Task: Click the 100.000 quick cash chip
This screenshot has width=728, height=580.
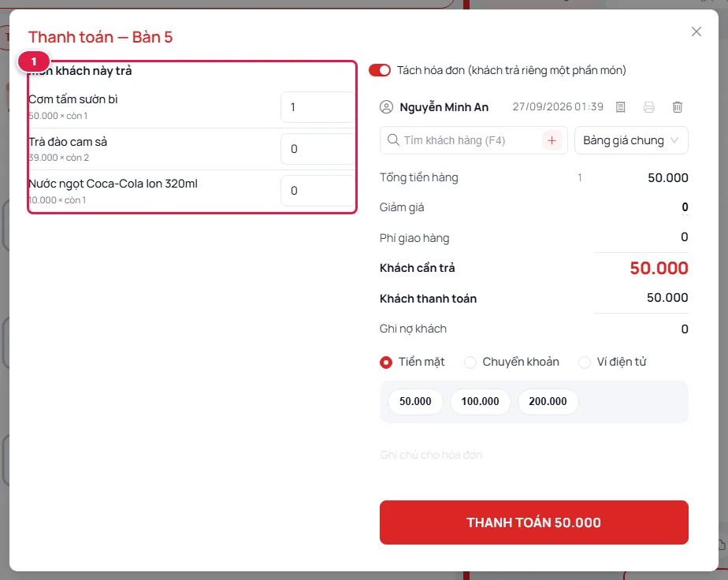Action: (x=480, y=401)
